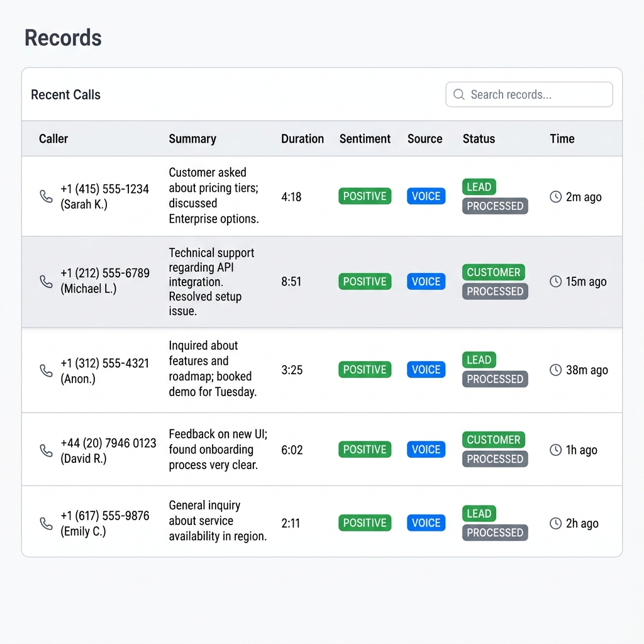The image size is (644, 644).
Task: Click the phone icon beside Michael L.'s record
Action: tap(45, 282)
